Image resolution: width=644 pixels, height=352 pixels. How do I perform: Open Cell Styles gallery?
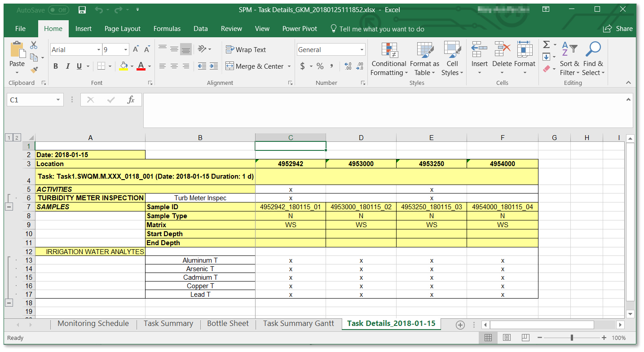(x=452, y=59)
